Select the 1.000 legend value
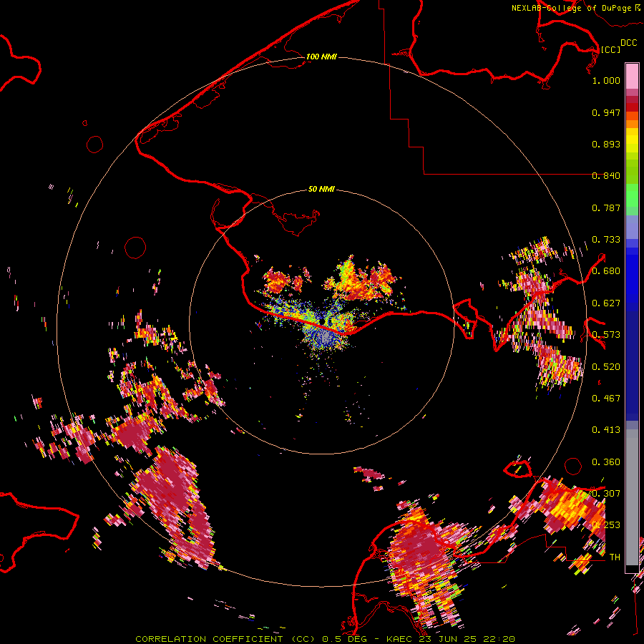The height and width of the screenshot is (644, 644). coord(606,80)
